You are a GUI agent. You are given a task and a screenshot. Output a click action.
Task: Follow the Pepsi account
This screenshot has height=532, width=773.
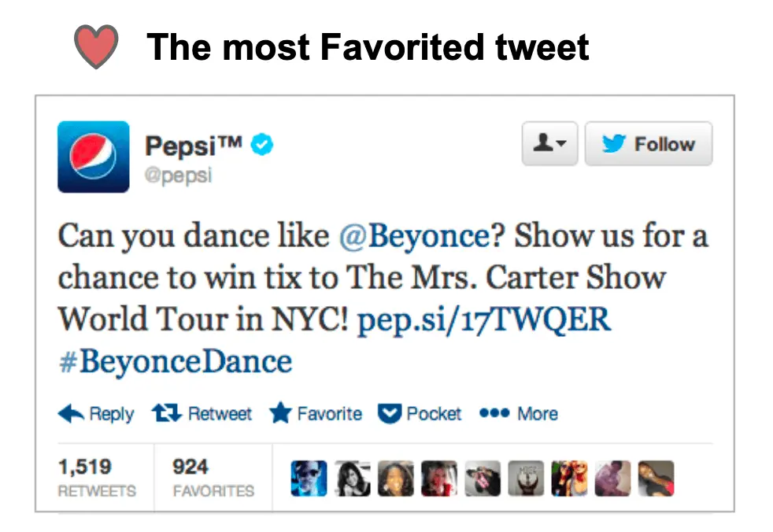[649, 143]
